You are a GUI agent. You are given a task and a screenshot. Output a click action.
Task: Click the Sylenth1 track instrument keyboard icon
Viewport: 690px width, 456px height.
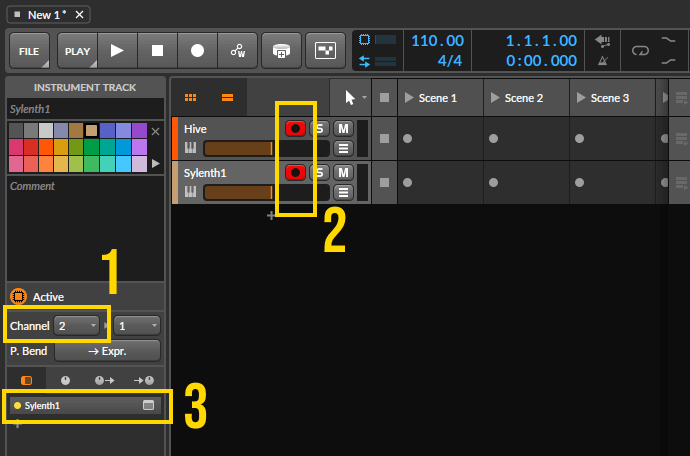click(x=190, y=192)
